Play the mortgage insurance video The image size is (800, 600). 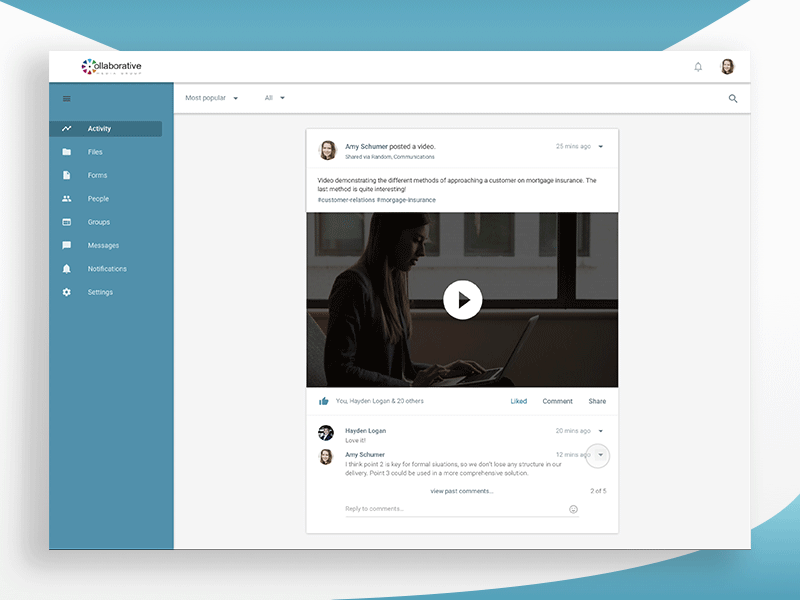(x=463, y=299)
